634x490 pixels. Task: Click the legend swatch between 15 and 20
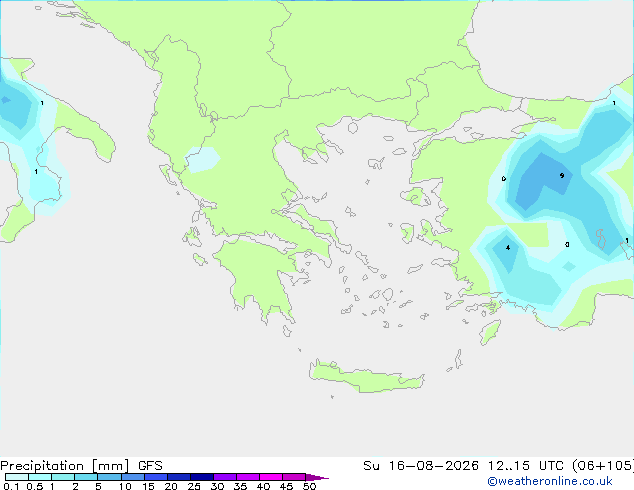(x=156, y=477)
